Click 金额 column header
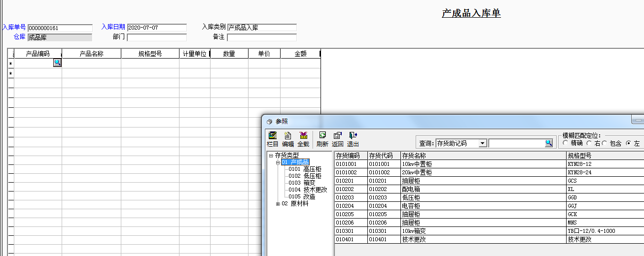644x256 pixels. tap(300, 54)
